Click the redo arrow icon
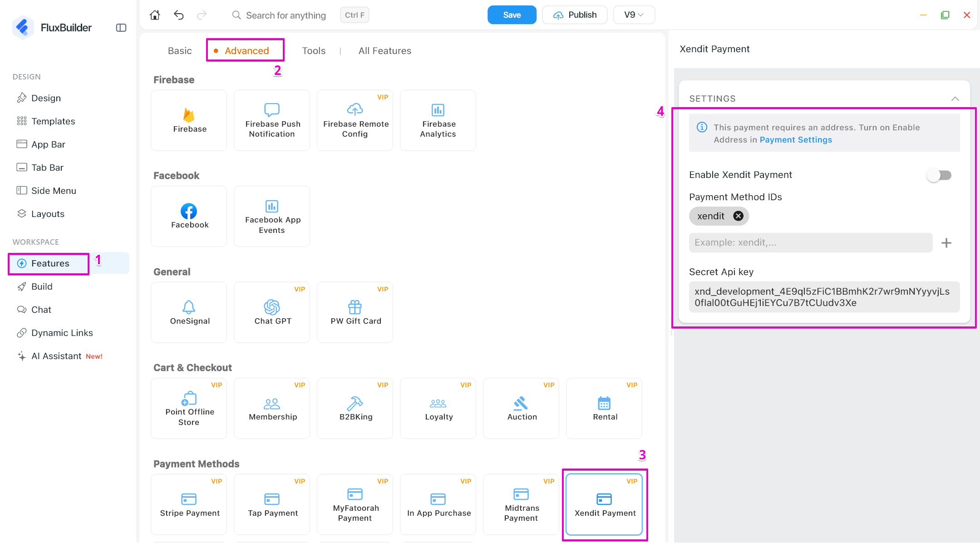The height and width of the screenshot is (543, 980). [x=202, y=15]
